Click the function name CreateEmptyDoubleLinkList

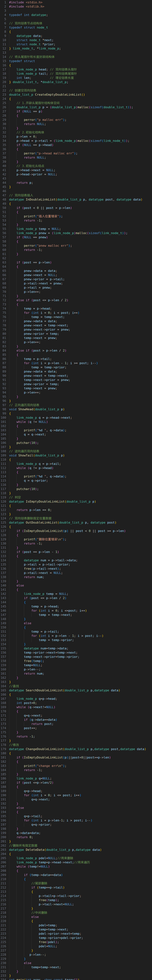tap(58, 94)
